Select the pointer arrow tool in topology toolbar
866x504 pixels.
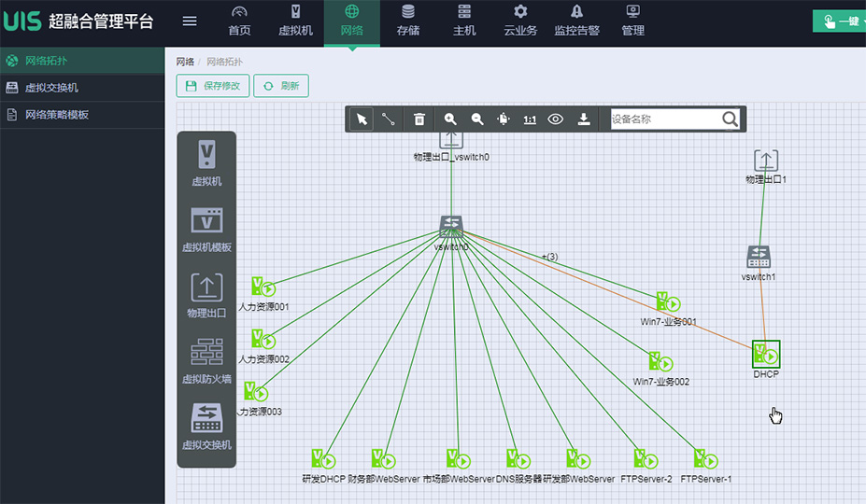click(361, 119)
